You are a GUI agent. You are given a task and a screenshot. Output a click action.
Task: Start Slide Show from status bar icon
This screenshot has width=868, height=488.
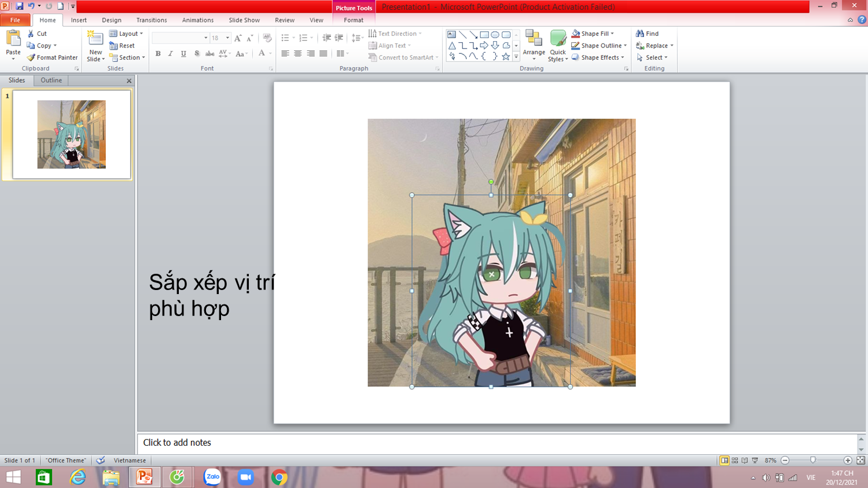[755, 460]
